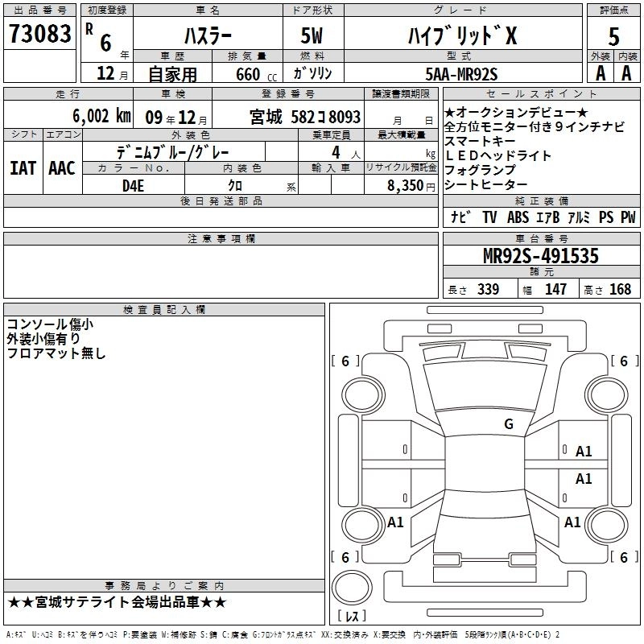
Task: Click the 後日発送部品 header
Action: [221, 200]
